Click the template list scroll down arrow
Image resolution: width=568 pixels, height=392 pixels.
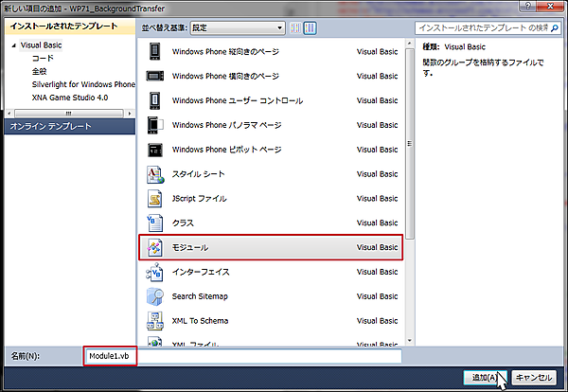pos(410,341)
